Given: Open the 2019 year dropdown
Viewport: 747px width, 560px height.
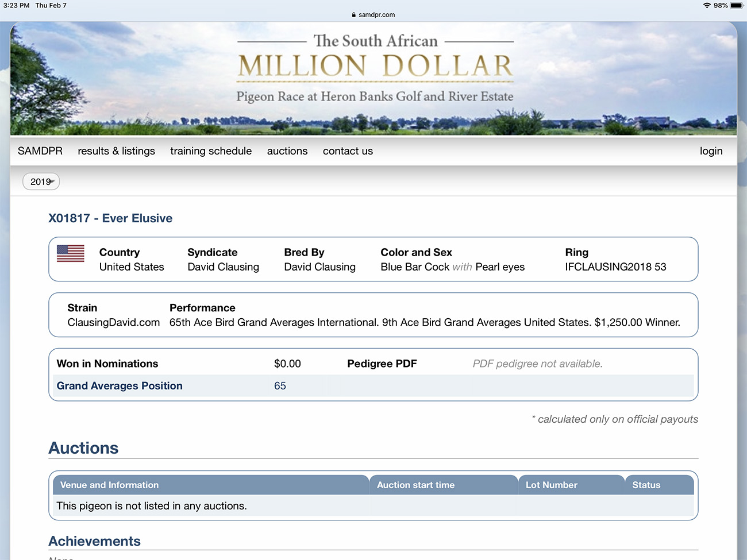Looking at the screenshot, I should click(x=41, y=181).
